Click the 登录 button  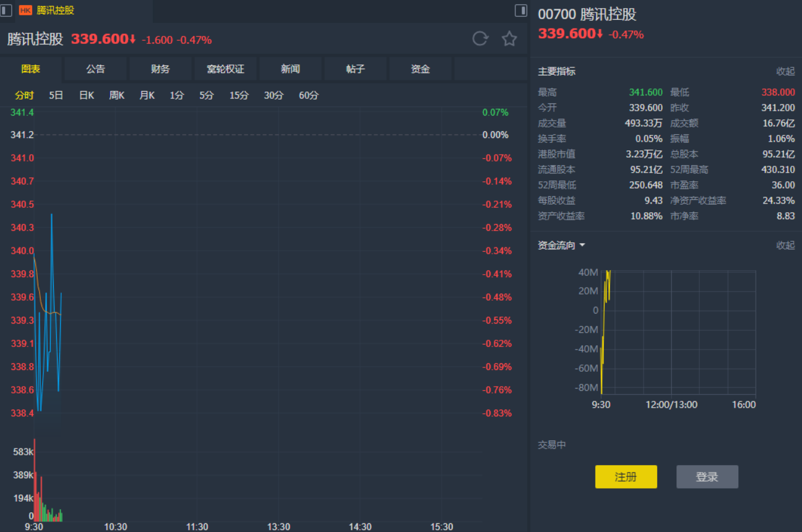tap(707, 477)
